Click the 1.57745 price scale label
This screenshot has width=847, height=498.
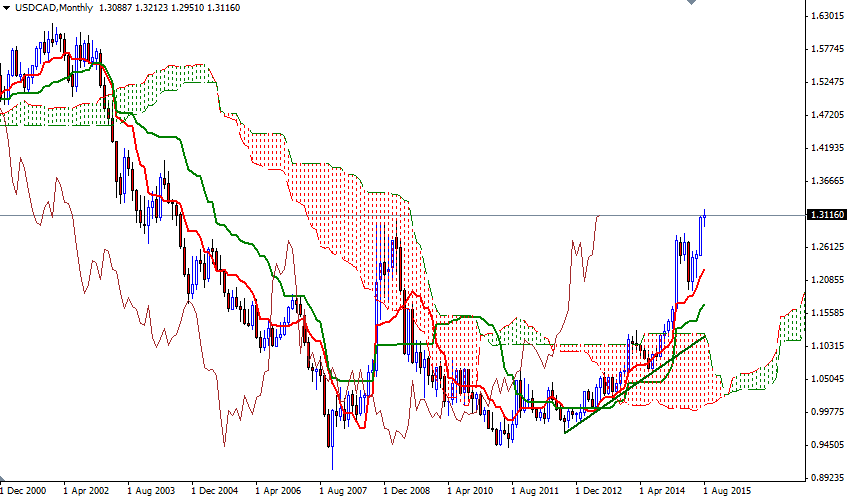tap(827, 49)
